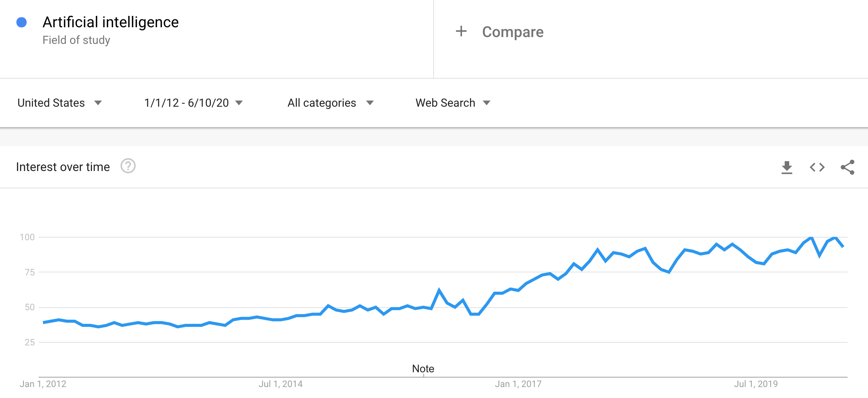Click the Note marker below the chart
Screen dimensions: 868x398
point(423,368)
